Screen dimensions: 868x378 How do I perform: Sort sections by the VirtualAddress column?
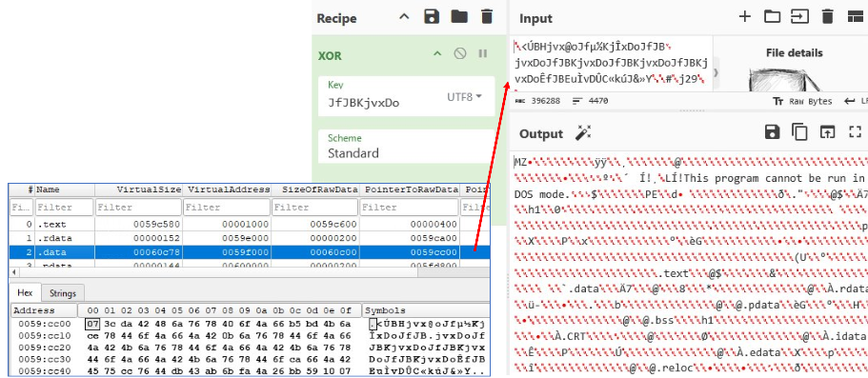tap(227, 189)
